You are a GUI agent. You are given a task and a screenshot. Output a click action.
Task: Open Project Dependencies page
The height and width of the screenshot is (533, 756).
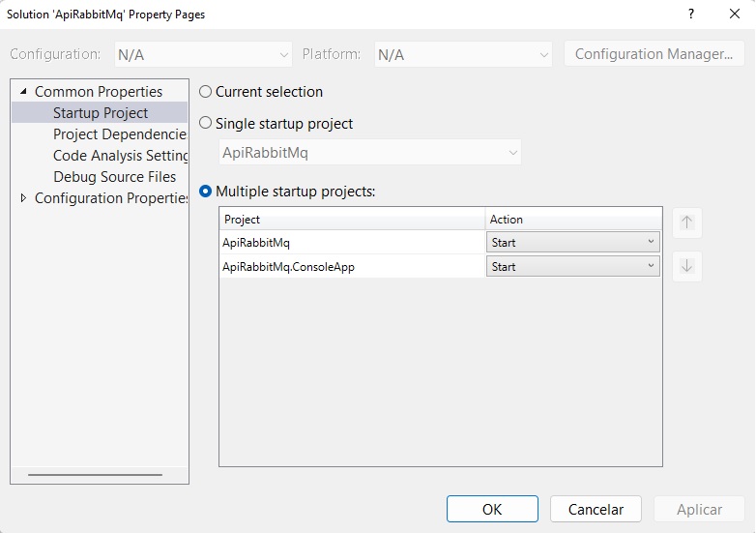pyautogui.click(x=120, y=134)
